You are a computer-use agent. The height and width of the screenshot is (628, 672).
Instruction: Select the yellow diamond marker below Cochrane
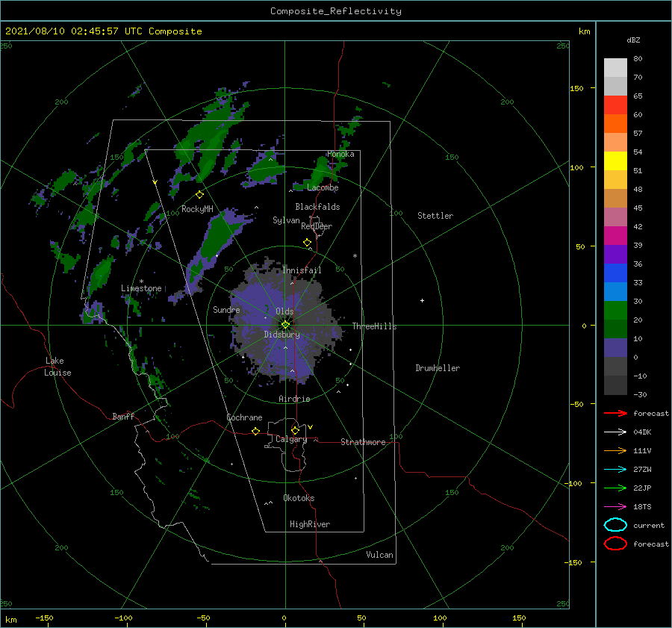(x=255, y=431)
